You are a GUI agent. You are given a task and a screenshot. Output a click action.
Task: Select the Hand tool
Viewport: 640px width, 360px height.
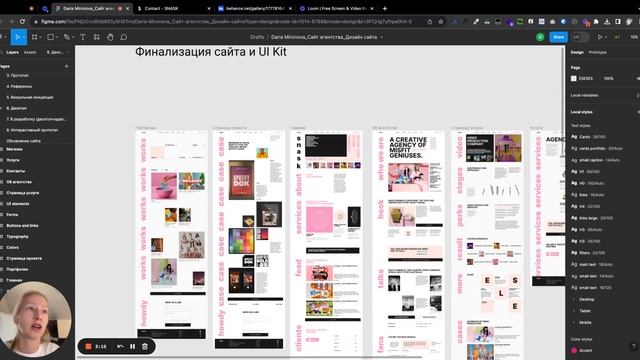[110, 37]
